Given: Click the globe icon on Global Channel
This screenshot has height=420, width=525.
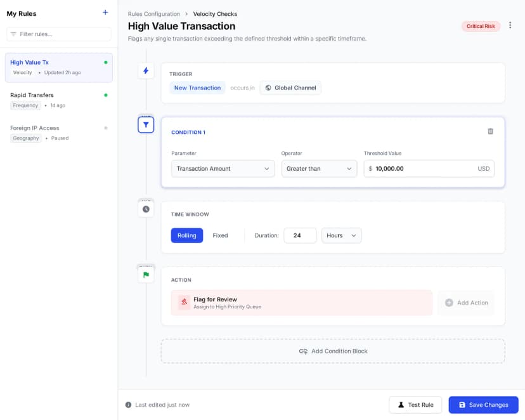Looking at the screenshot, I should coord(267,88).
